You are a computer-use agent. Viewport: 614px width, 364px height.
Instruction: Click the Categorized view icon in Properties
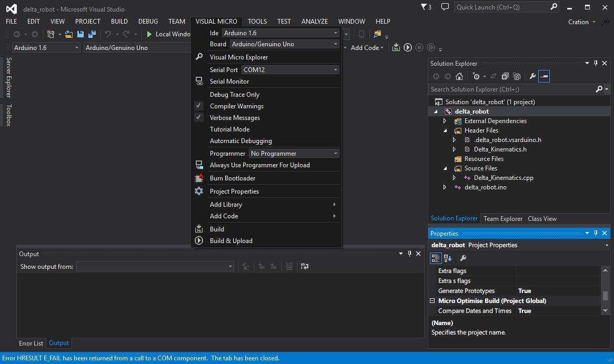(436, 258)
